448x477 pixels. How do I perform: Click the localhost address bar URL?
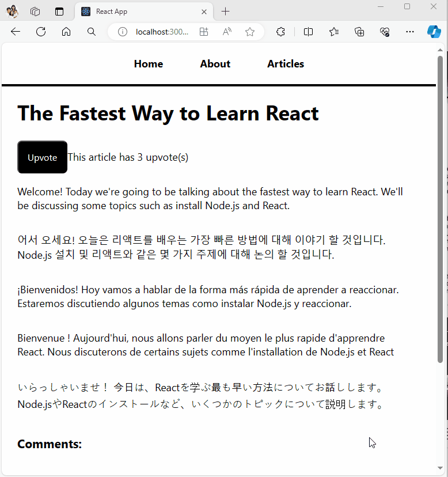tap(162, 32)
